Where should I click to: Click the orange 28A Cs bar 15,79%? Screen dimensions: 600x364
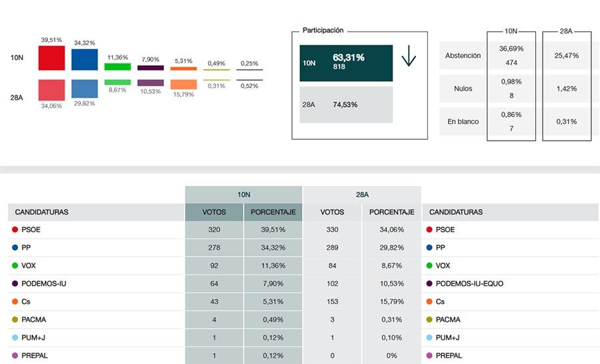pyautogui.click(x=183, y=85)
